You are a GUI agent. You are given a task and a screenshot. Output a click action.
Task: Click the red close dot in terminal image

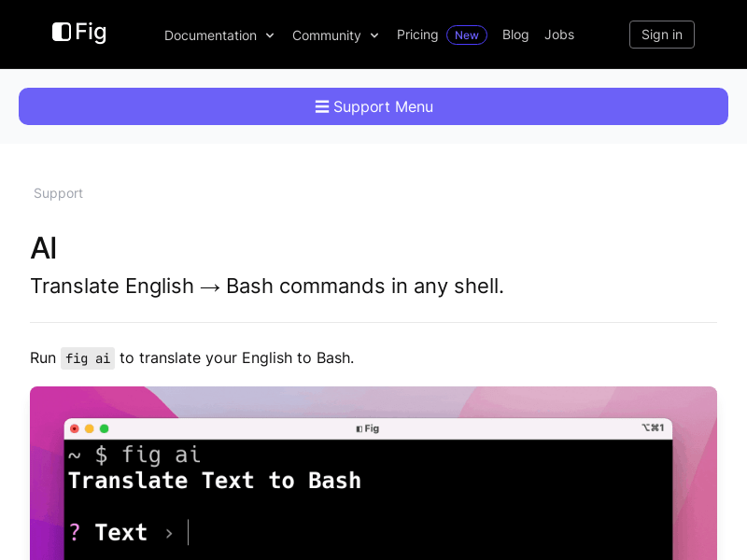pyautogui.click(x=75, y=428)
